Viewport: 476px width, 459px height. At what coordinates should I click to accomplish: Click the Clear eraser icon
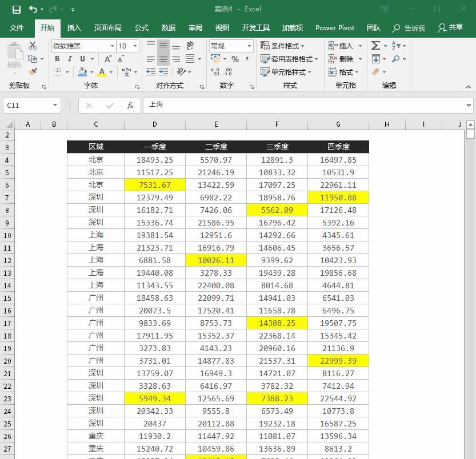[376, 72]
